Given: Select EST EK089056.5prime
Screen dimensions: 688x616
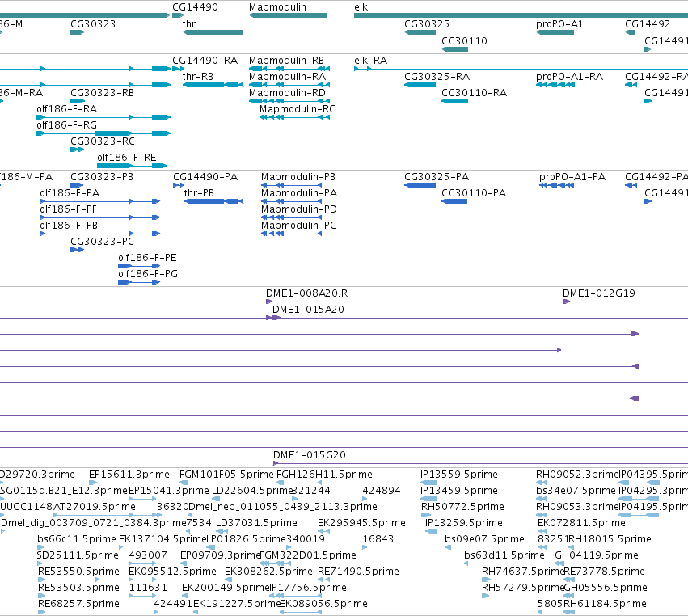Looking at the screenshot, I should pyautogui.click(x=323, y=604).
